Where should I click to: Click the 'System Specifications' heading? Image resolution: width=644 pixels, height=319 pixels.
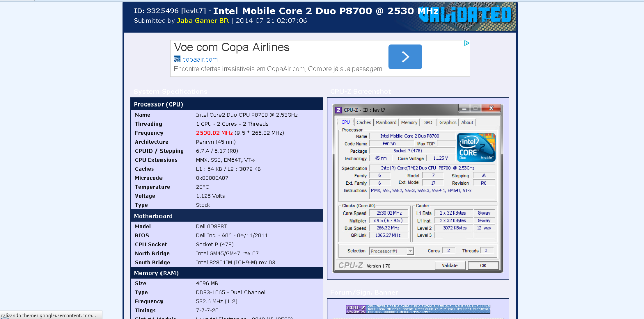coord(171,91)
